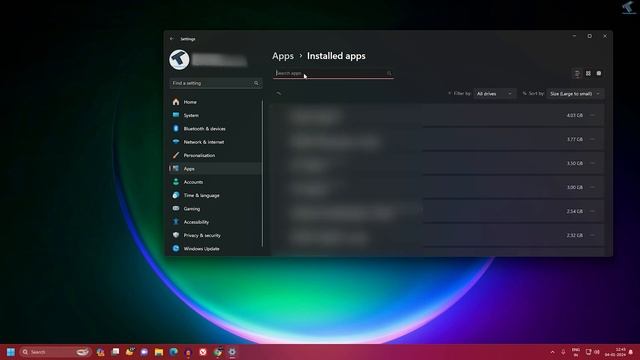This screenshot has height=360, width=640.
Task: Click the Personalisation paintbrush icon
Action: (x=176, y=156)
